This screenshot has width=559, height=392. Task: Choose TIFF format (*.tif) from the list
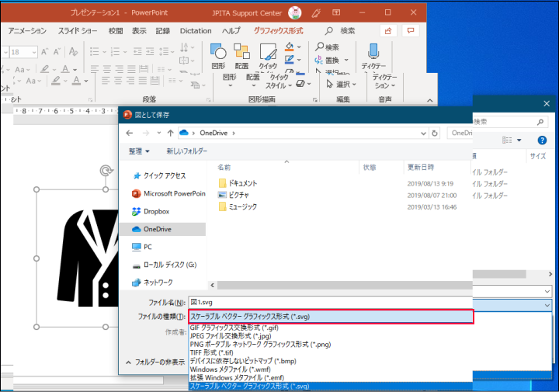tap(211, 352)
